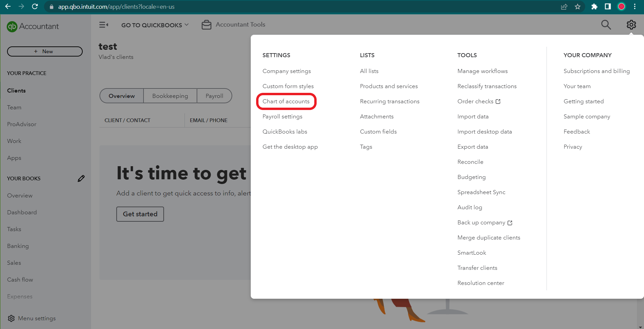Open Order checks external link

(479, 101)
